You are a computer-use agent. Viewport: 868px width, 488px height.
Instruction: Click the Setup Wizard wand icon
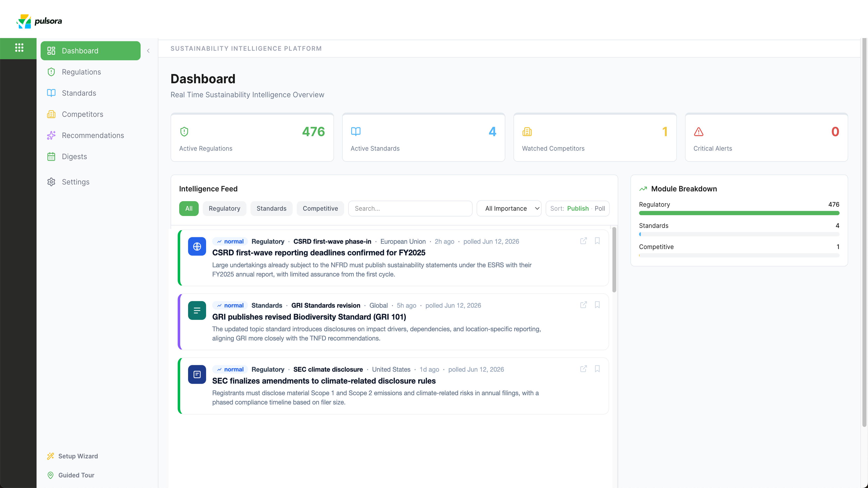point(51,456)
